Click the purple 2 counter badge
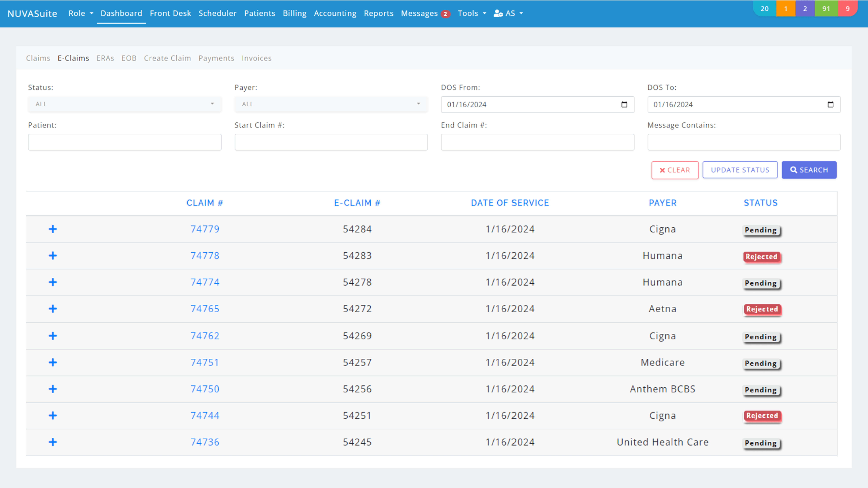The width and height of the screenshot is (868, 488). tap(805, 8)
